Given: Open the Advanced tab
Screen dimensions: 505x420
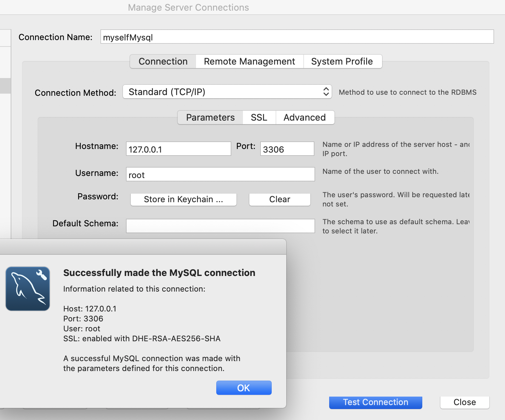Looking at the screenshot, I should (x=305, y=117).
